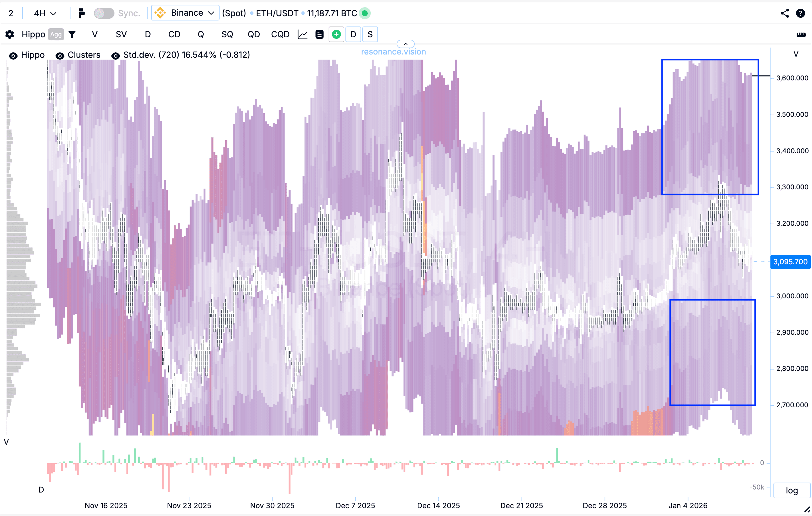The height and width of the screenshot is (516, 812).
Task: Open the settings gear icon
Action: (10, 34)
